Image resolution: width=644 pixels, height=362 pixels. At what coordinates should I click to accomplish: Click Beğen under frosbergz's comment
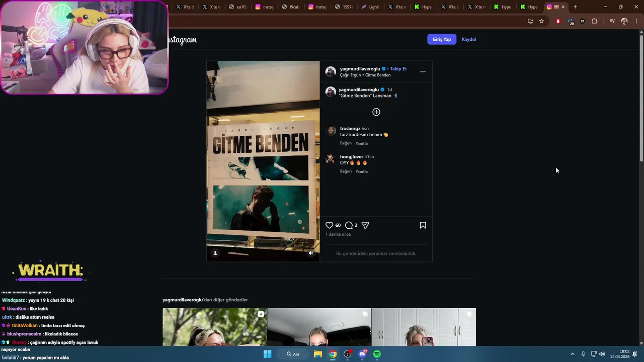click(346, 143)
